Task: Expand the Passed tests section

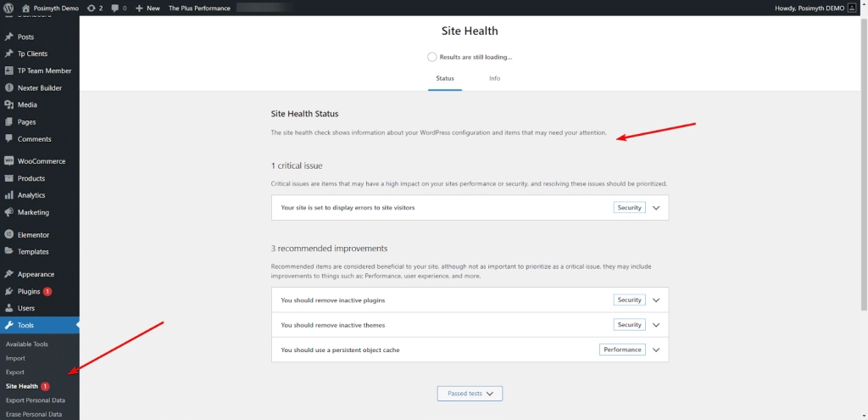Action: (470, 394)
